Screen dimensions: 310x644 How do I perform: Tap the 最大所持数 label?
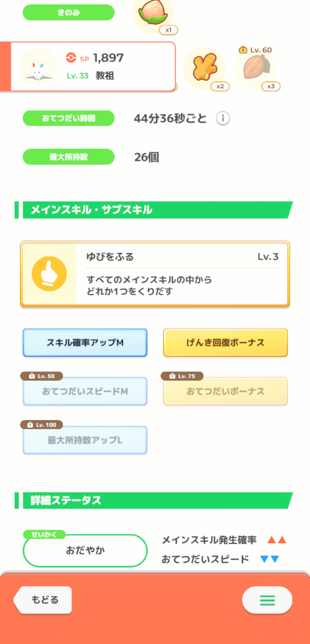point(68,157)
